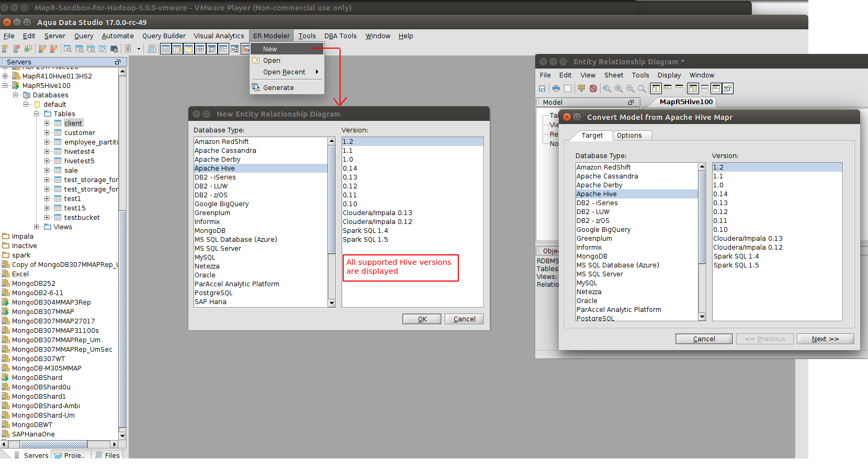868x471 pixels.
Task: Select the SAPHanaOne server in Servers tree
Action: 33,434
